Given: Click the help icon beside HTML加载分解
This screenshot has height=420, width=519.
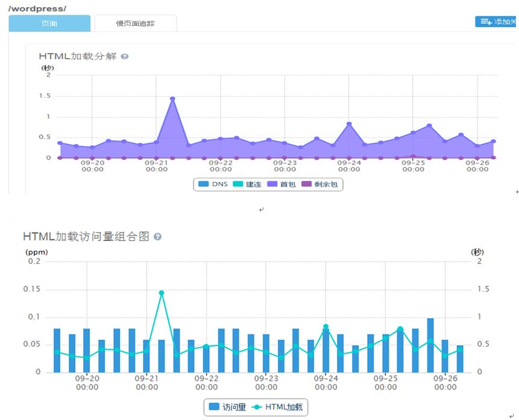Looking at the screenshot, I should (x=124, y=56).
